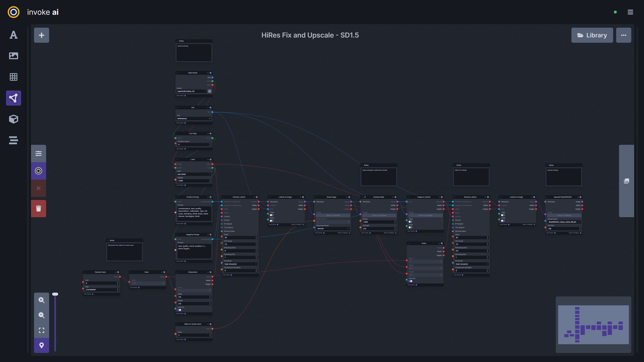Open the Image to Image sidebar icon
The width and height of the screenshot is (644, 362).
[14, 56]
